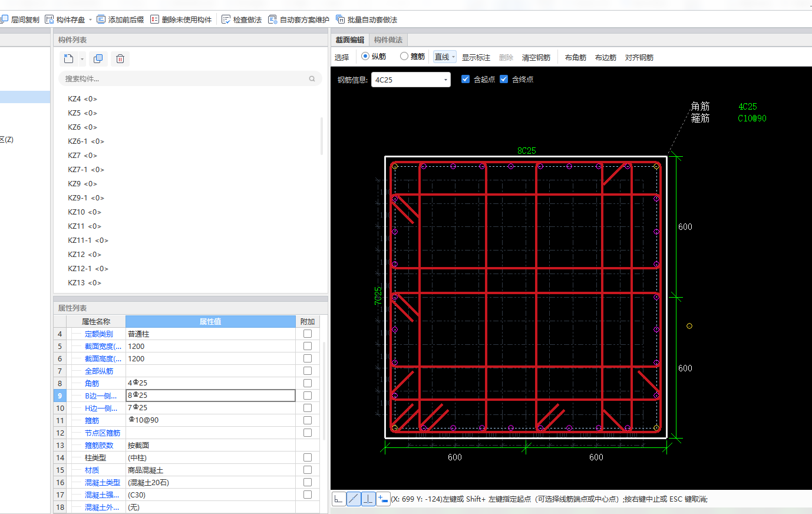Viewport: 812px width, 514px height.
Task: Click the 添加前后缀 icon
Action: click(101, 19)
